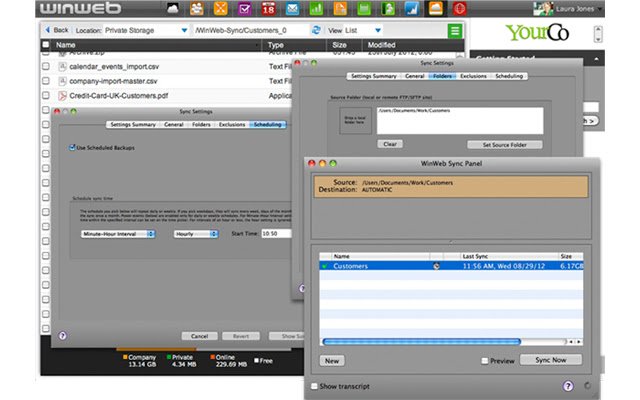Open Scheduling tab in rear Sync Settings window

pos(509,76)
